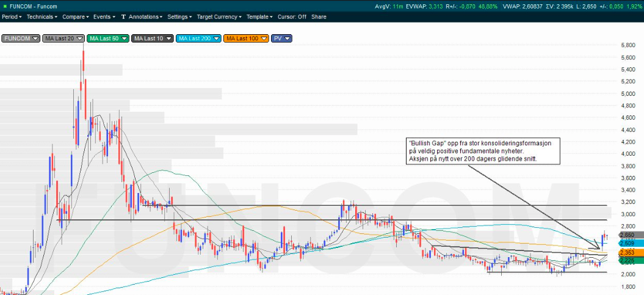Open the Period menu
Image resolution: width=644 pixels, height=295 pixels.
(x=12, y=17)
